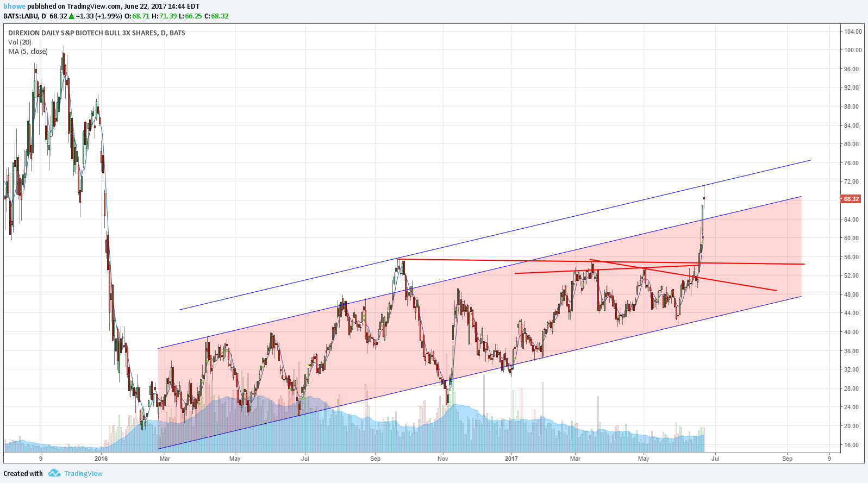Click the 100.00 price axis label
Screen dimensions: 868x483
(x=853, y=50)
